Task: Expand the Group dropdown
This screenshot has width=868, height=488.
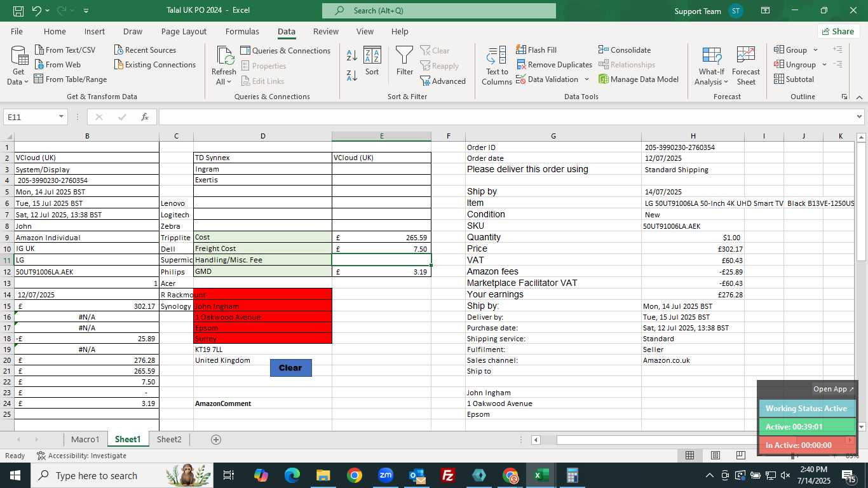Action: tap(815, 50)
